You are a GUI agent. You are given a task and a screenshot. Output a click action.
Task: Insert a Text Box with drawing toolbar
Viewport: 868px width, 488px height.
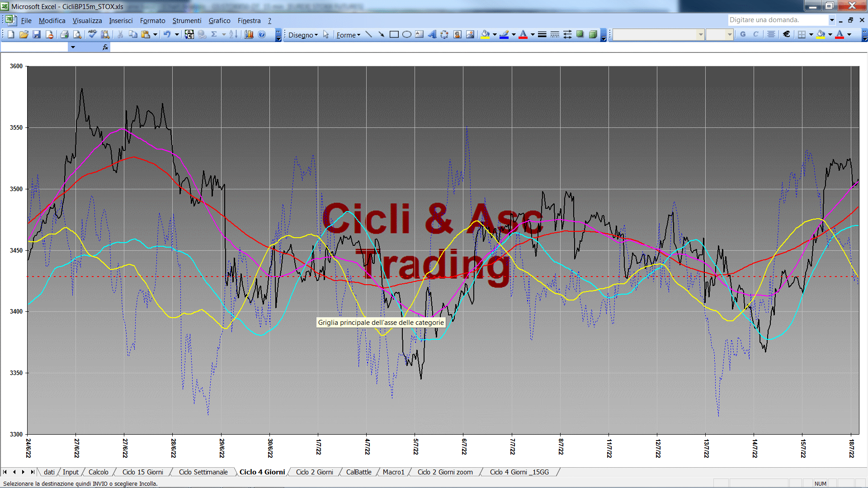pos(420,34)
